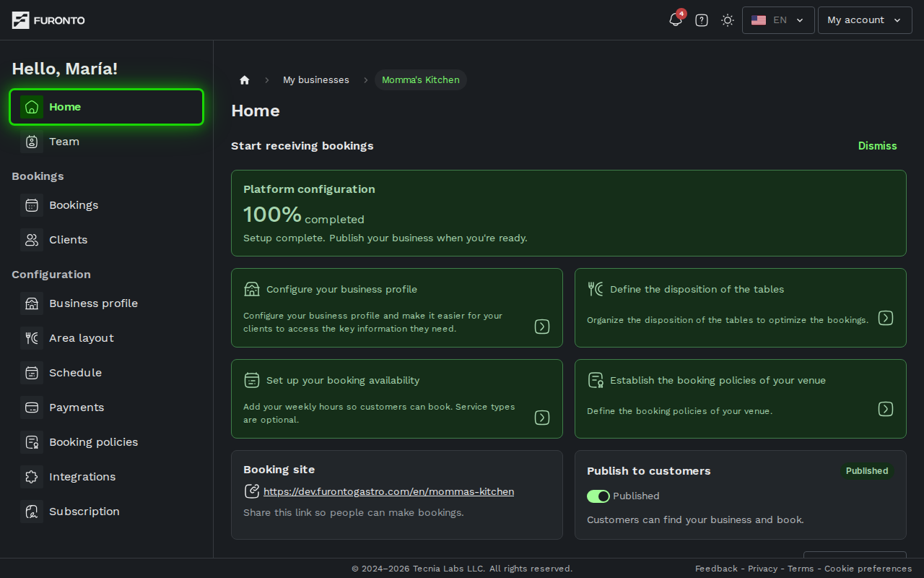Click the Furonto logo icon
The image size is (924, 578).
coord(20,20)
